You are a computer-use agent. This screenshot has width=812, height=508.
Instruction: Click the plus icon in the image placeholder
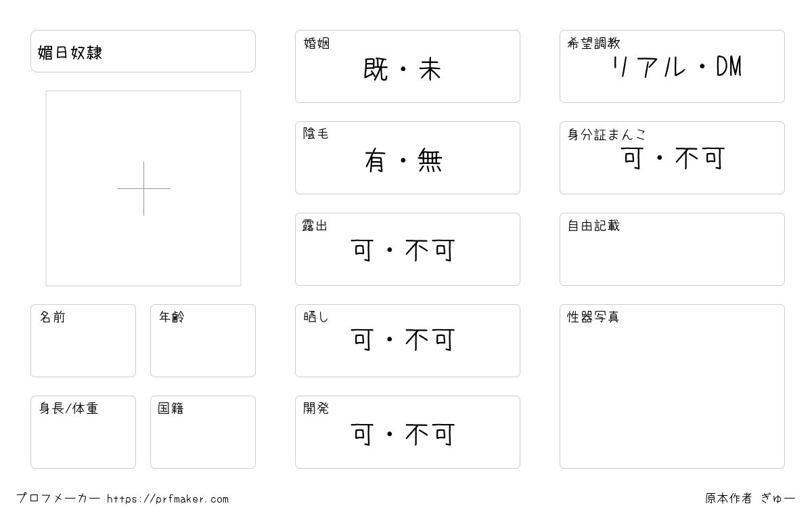coord(143,188)
